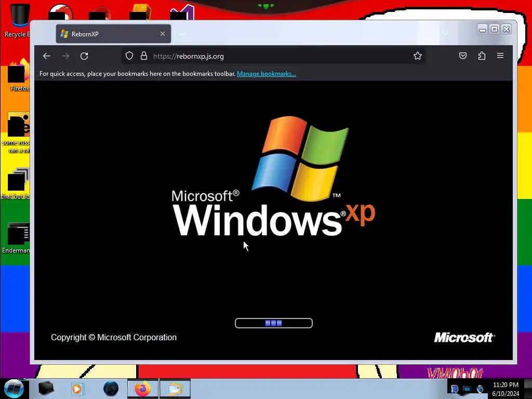Open the 11:20 PM clock and date
Screen dimensions: 532x399
point(506,389)
